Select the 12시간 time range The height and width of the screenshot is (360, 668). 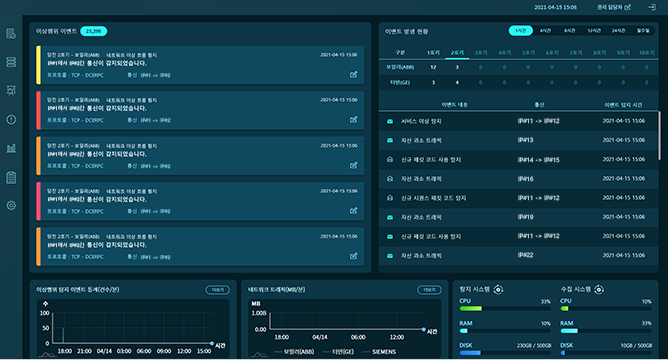[594, 31]
